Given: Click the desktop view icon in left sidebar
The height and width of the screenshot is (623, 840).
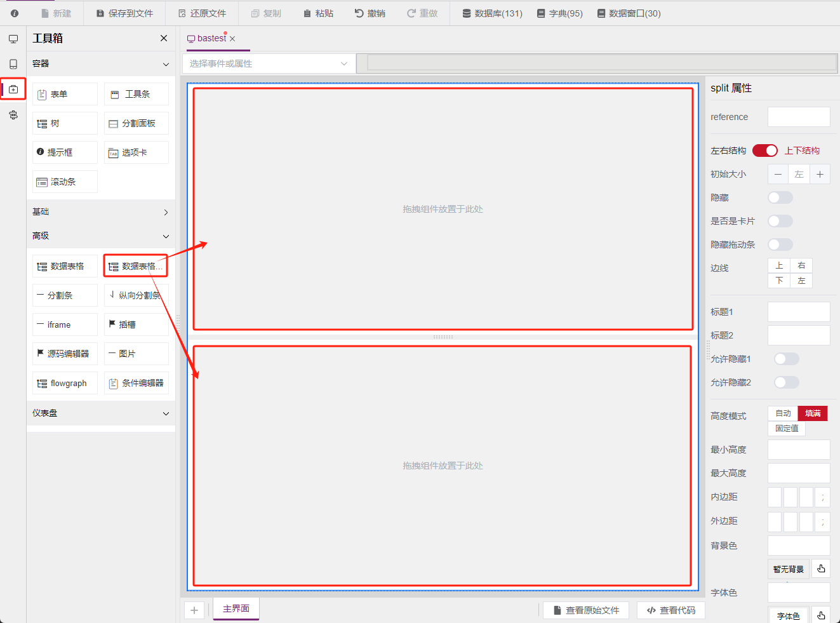Looking at the screenshot, I should [13, 39].
